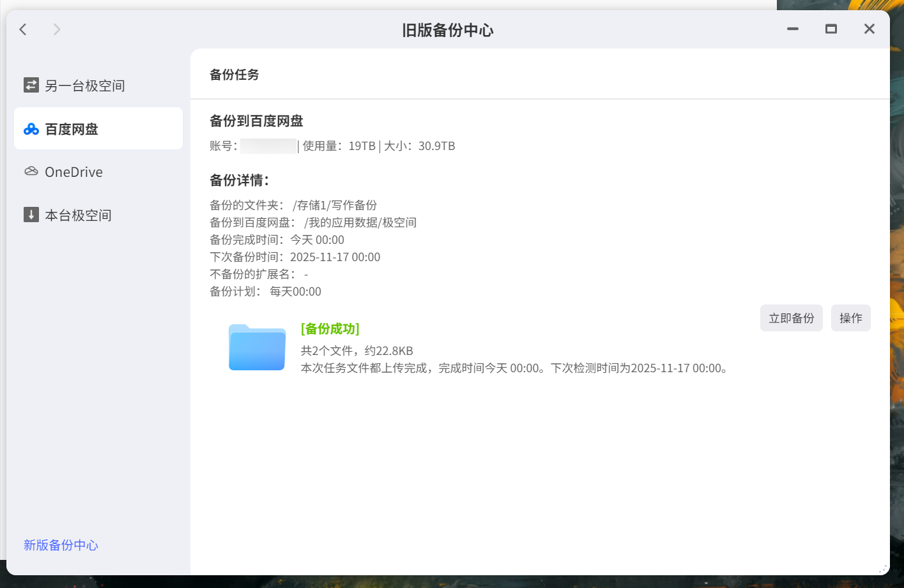Viewport: 904px width, 588px height.
Task: Click the 备份详情 heading
Action: 240,180
